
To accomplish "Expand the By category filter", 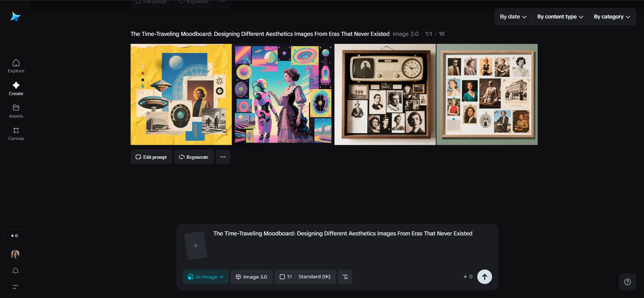I will pos(612,17).
